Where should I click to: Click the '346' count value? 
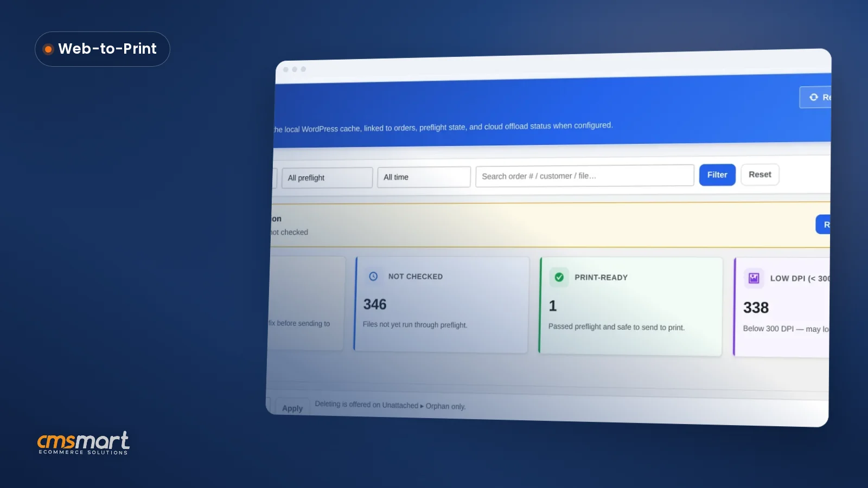click(x=375, y=304)
